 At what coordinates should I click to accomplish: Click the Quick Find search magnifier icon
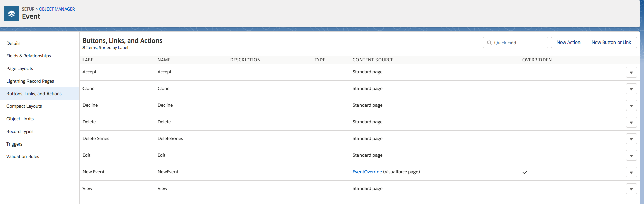pos(489,43)
